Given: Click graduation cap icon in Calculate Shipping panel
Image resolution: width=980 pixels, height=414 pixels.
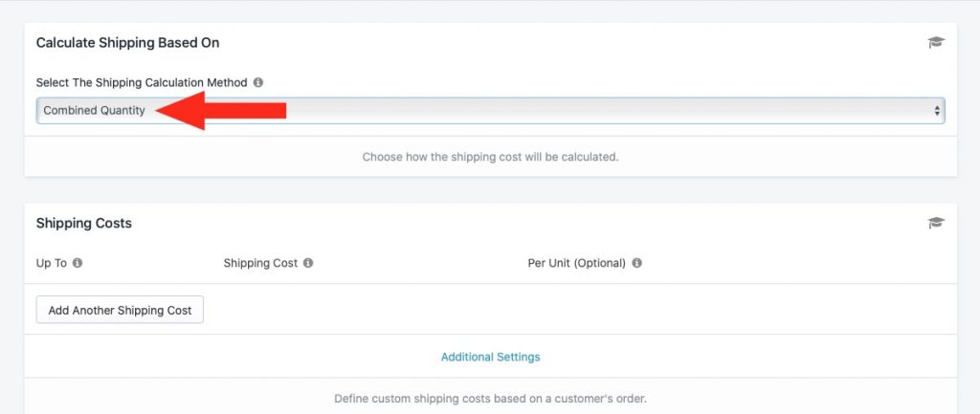Looking at the screenshot, I should (936, 42).
